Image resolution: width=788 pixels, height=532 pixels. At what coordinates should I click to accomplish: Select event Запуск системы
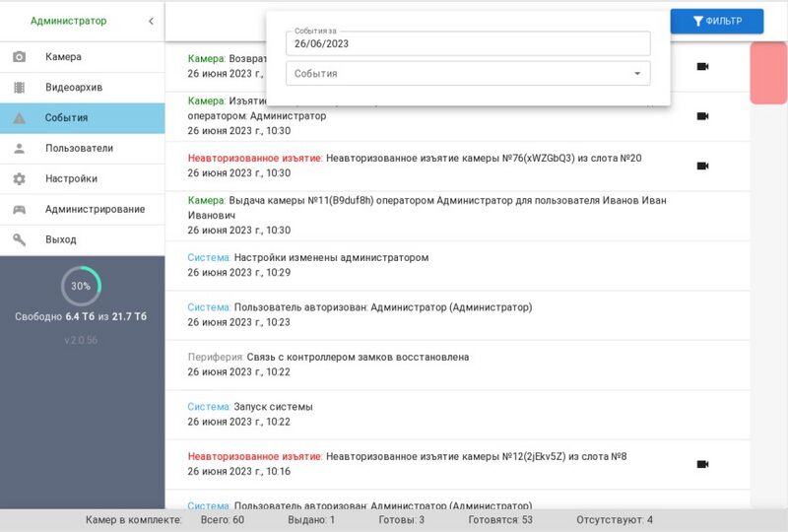coord(457,415)
